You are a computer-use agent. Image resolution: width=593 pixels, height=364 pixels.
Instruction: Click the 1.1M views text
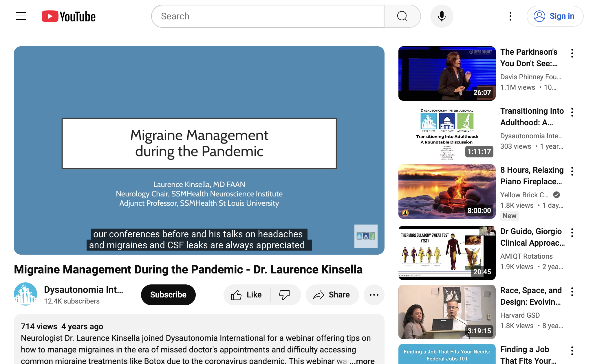518,87
